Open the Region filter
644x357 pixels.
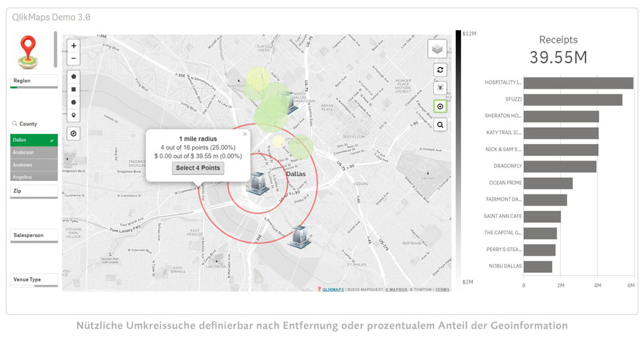coord(34,81)
